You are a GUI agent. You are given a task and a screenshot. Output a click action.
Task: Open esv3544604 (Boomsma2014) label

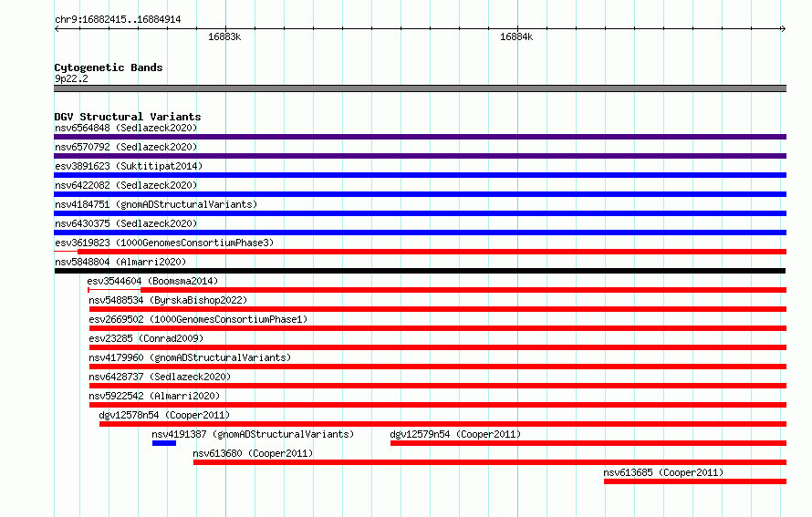(x=152, y=281)
